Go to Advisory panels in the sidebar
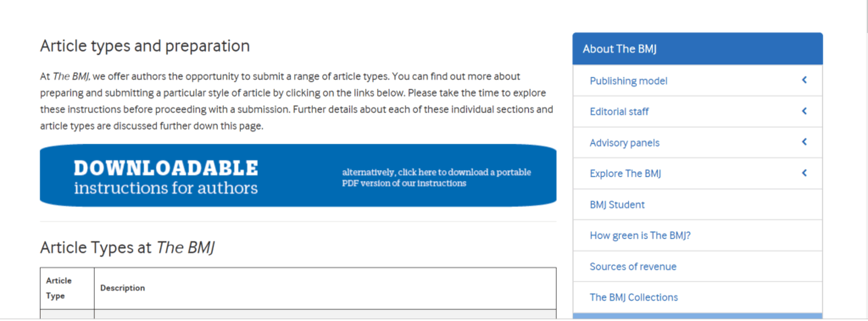 click(625, 143)
